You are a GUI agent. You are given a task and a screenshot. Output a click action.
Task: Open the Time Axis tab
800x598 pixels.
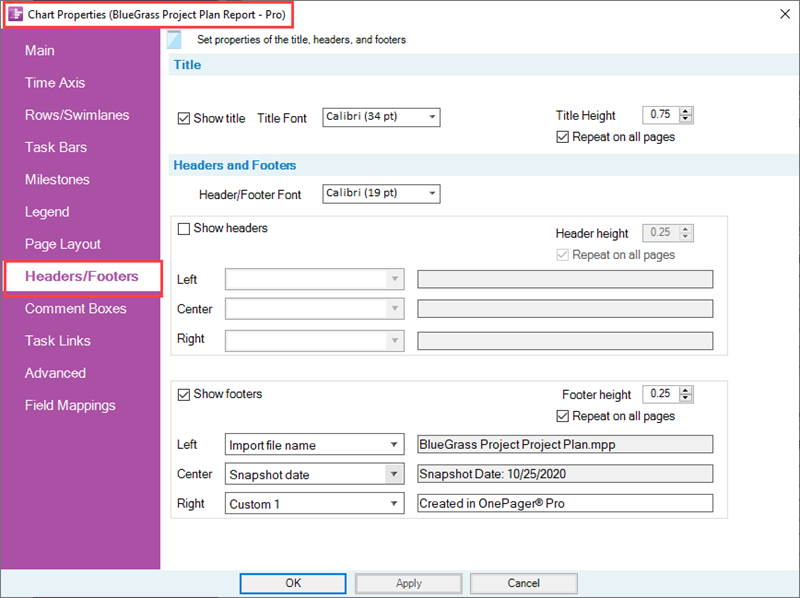coord(55,83)
